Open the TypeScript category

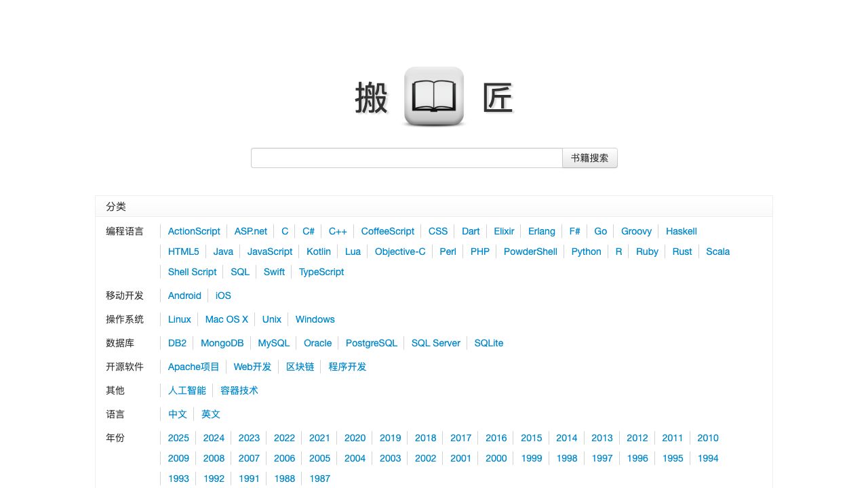click(321, 272)
